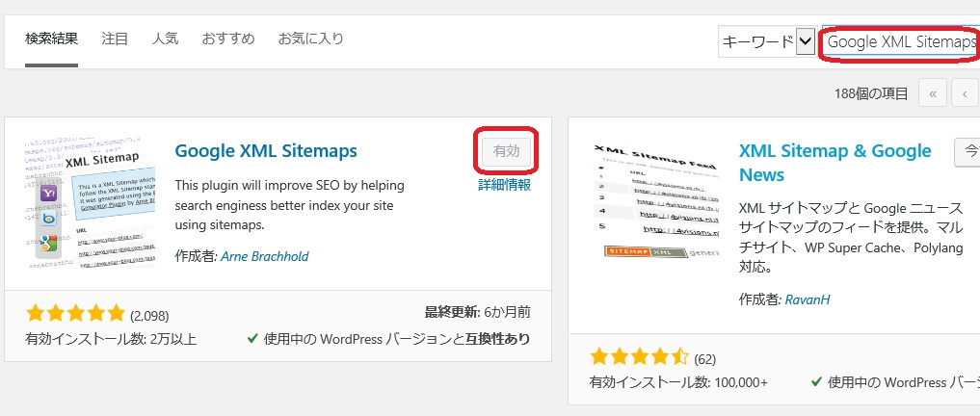980x416 pixels.
Task: Switch to the 検索結果 tab
Action: point(52,39)
